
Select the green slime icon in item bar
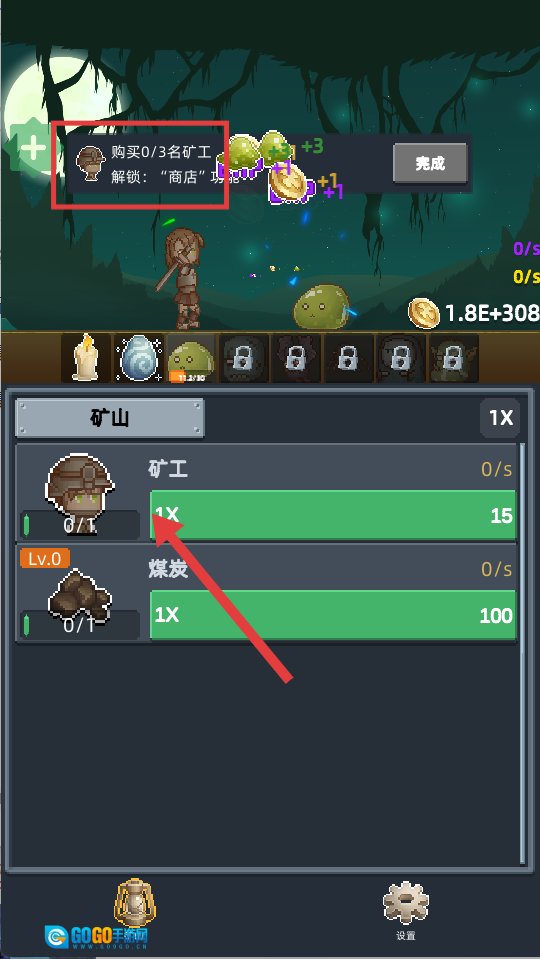[191, 358]
